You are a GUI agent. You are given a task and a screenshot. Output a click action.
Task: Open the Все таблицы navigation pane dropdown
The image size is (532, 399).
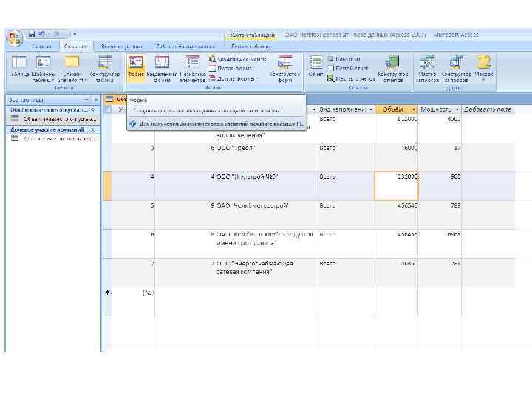tap(86, 100)
